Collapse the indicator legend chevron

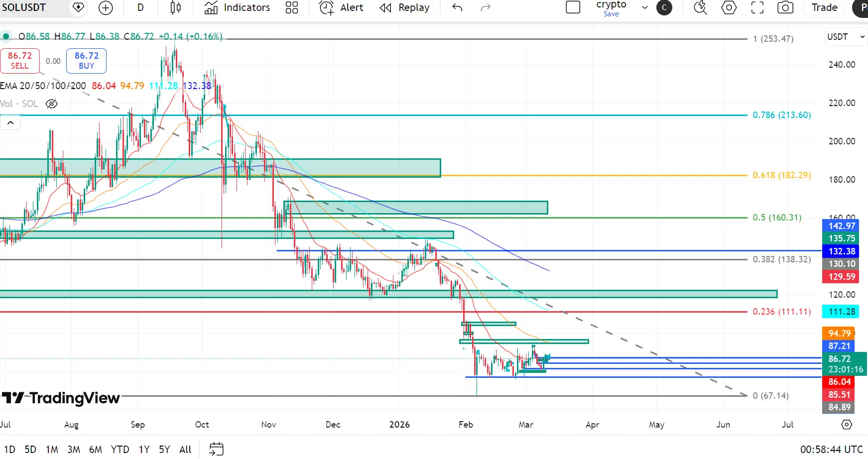tap(10, 122)
